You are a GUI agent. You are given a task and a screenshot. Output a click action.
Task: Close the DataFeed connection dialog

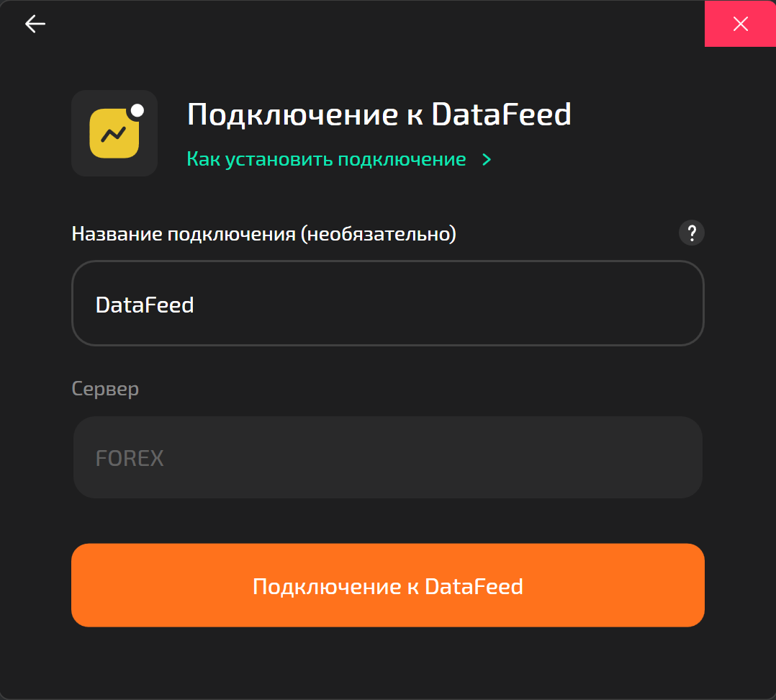[740, 24]
